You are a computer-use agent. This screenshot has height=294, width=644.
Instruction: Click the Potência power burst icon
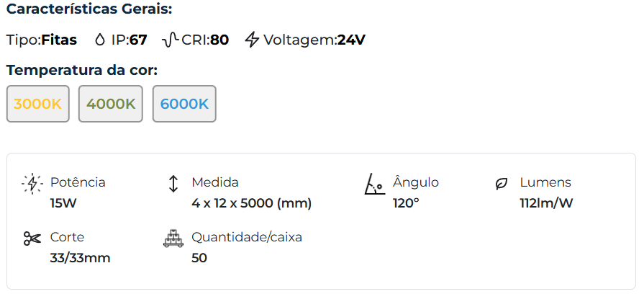[32, 184]
